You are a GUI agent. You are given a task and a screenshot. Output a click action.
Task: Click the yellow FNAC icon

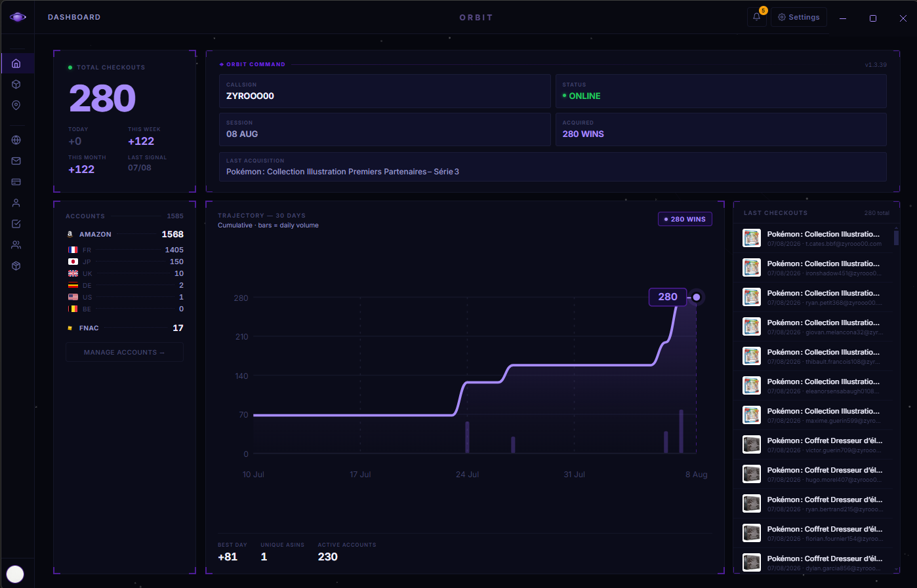70,328
